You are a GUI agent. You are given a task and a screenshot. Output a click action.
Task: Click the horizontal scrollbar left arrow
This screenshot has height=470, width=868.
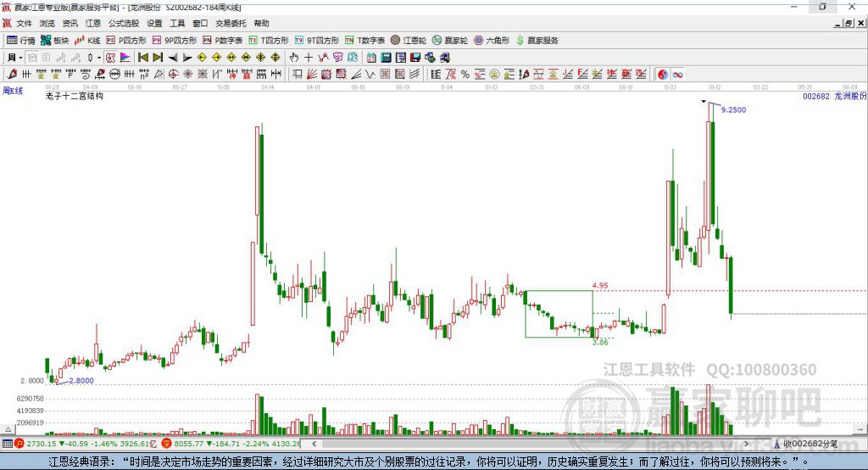314,444
